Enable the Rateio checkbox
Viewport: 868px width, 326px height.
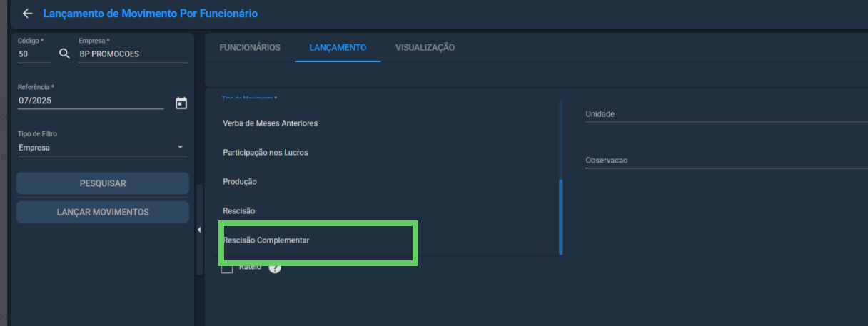pyautogui.click(x=227, y=268)
